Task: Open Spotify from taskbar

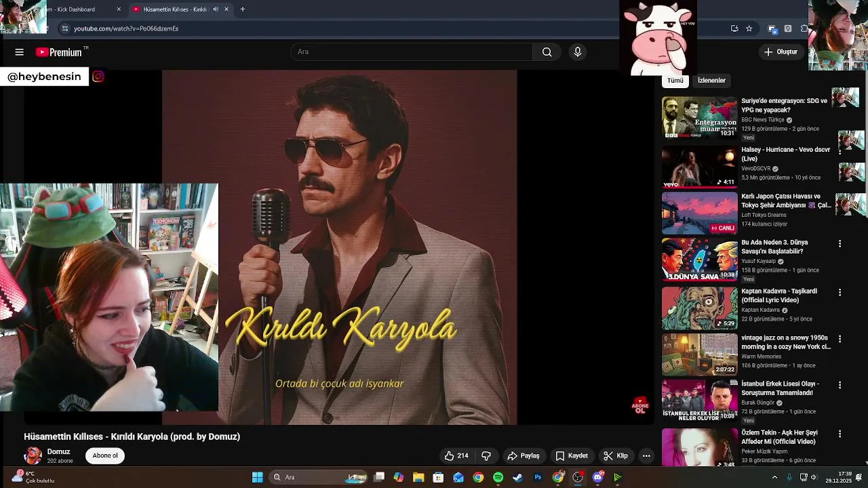Action: [498, 478]
